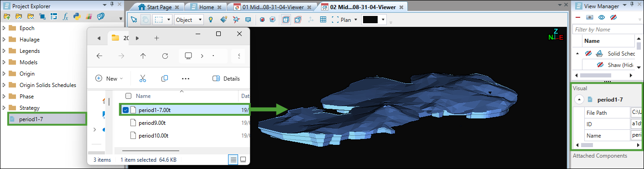Screen dimensions: 644x169
Task: Toggle the select-all checkbox beside Name column
Action: point(129,96)
